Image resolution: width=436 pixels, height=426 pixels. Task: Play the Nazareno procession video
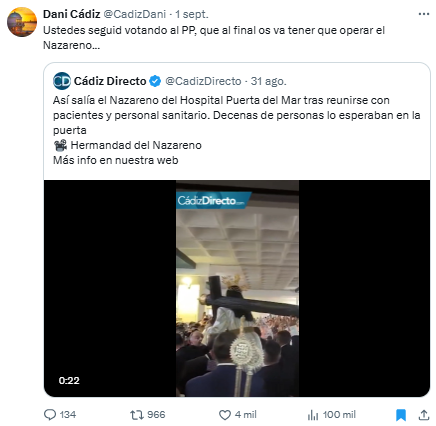pyautogui.click(x=237, y=288)
